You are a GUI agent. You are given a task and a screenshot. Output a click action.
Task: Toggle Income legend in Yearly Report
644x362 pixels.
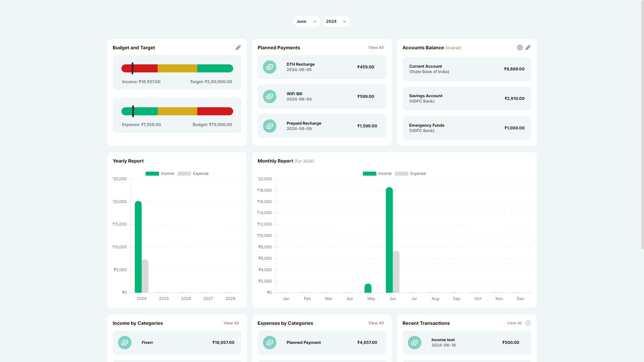(x=160, y=174)
